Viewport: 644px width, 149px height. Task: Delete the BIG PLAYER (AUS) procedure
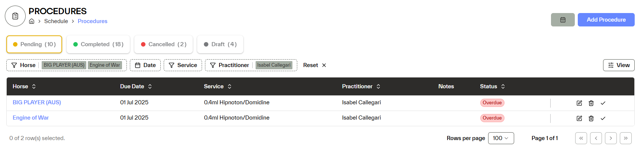pyautogui.click(x=591, y=103)
